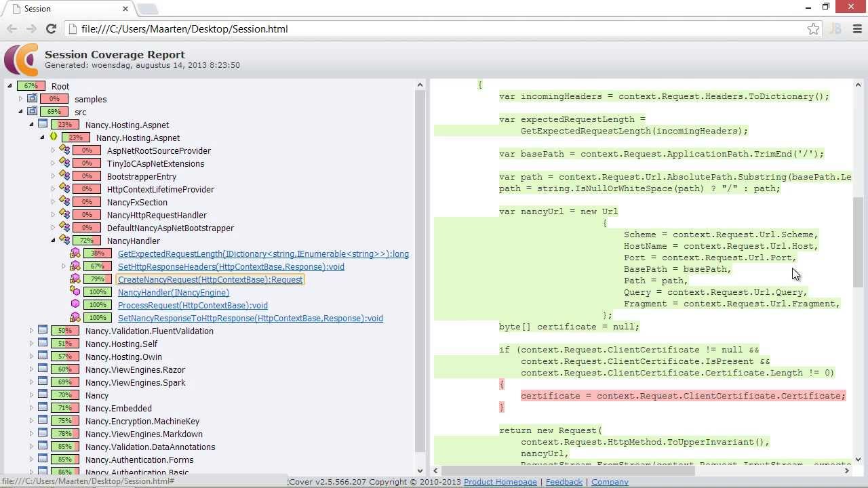
Task: Select the Nancy.ViewEngines.Spark tree row
Action: click(136, 382)
